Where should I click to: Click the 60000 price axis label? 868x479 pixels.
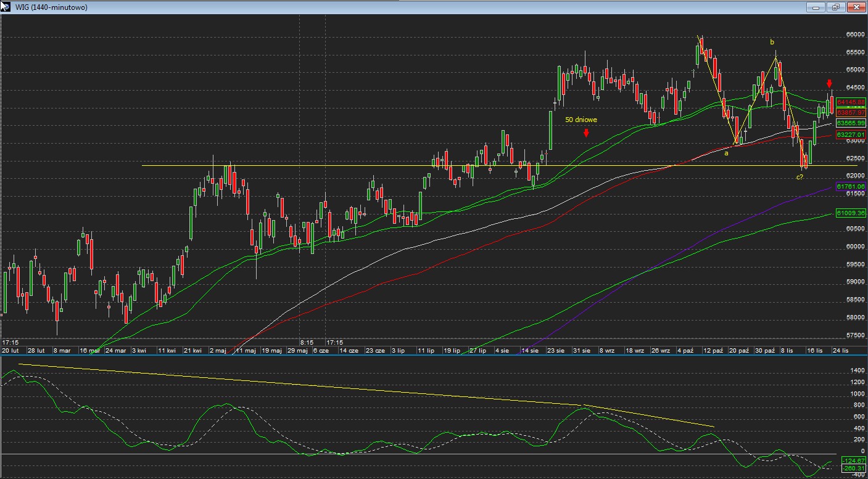point(855,247)
